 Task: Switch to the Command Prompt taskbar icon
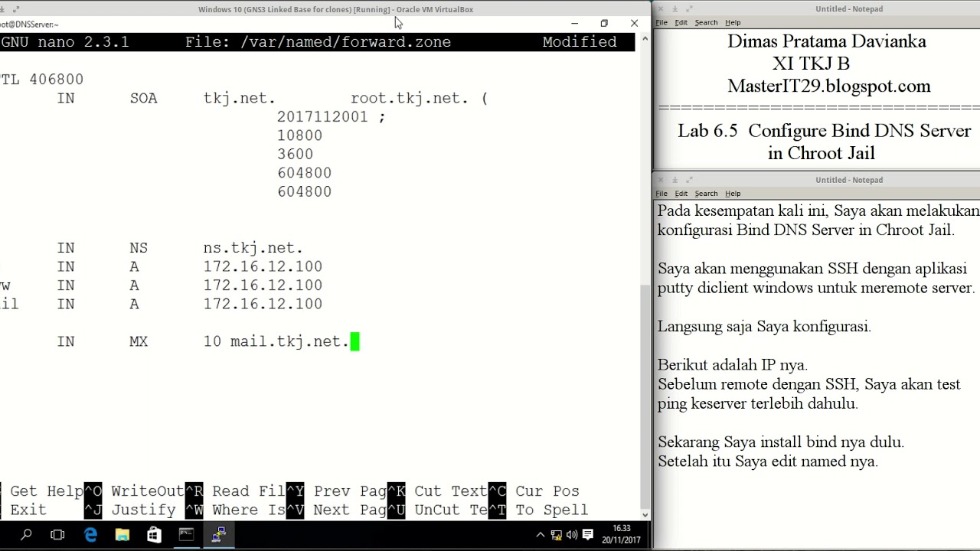tap(186, 535)
